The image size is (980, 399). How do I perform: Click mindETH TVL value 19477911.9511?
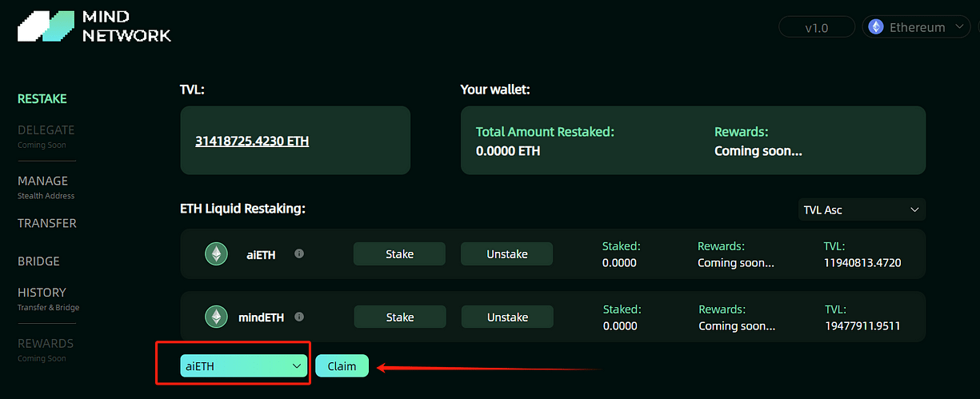pos(863,325)
